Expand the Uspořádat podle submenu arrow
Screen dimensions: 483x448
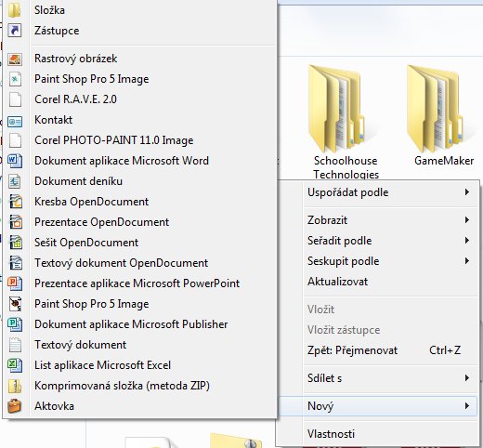467,192
